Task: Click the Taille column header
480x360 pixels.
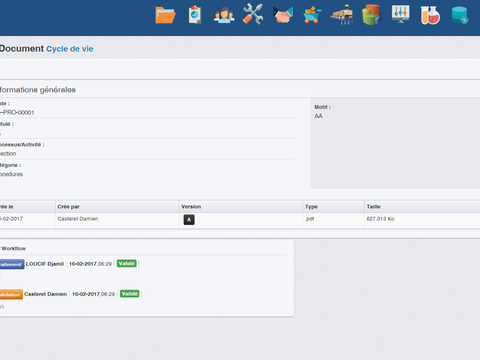Action: (x=373, y=207)
